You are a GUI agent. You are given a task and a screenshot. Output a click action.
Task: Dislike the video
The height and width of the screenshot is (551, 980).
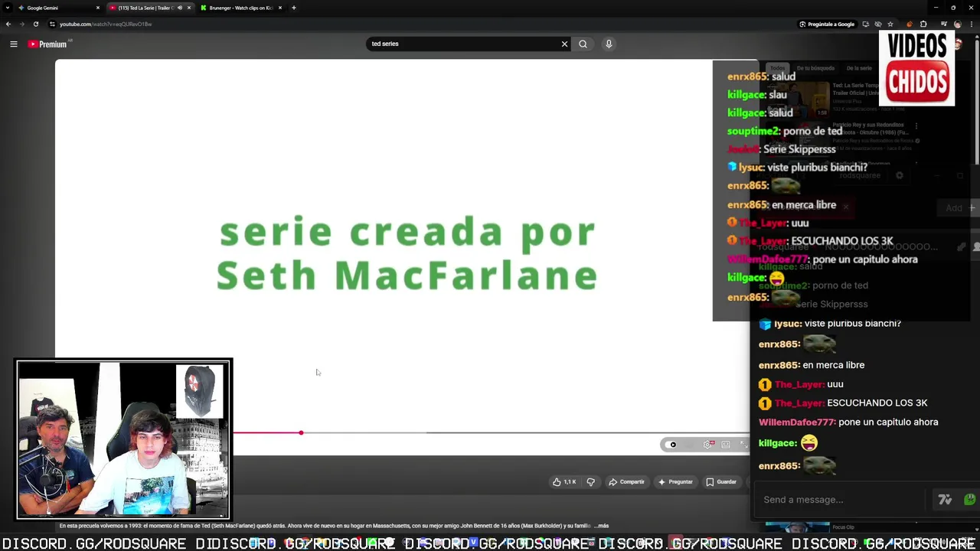point(590,482)
